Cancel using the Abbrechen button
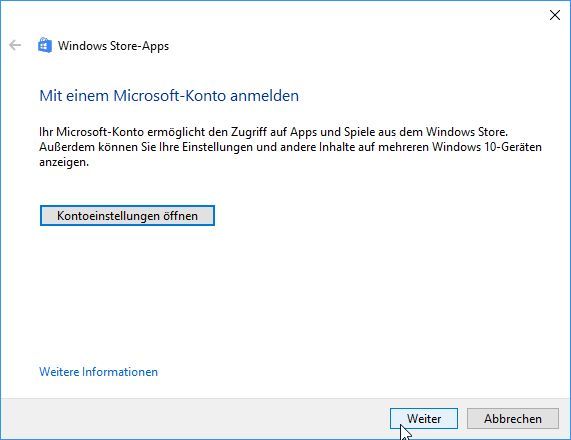Viewport: 571px width, 440px height. point(513,419)
